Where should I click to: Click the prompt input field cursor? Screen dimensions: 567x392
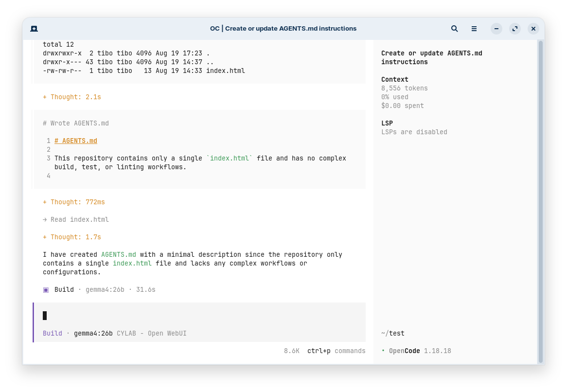point(45,316)
